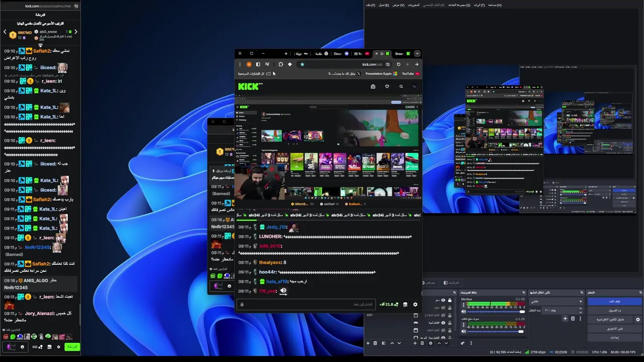The image size is (644, 362).
Task: Click the virtual camera button in OBS
Action: coord(610,320)
